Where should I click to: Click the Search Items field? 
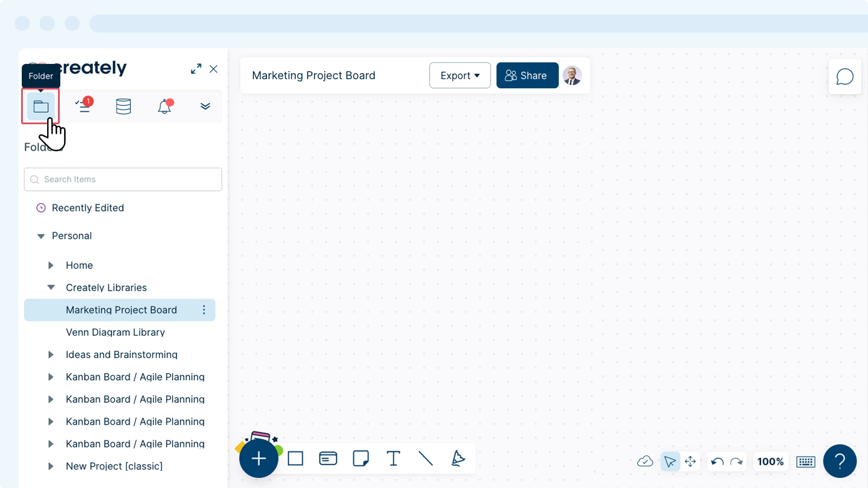point(123,179)
